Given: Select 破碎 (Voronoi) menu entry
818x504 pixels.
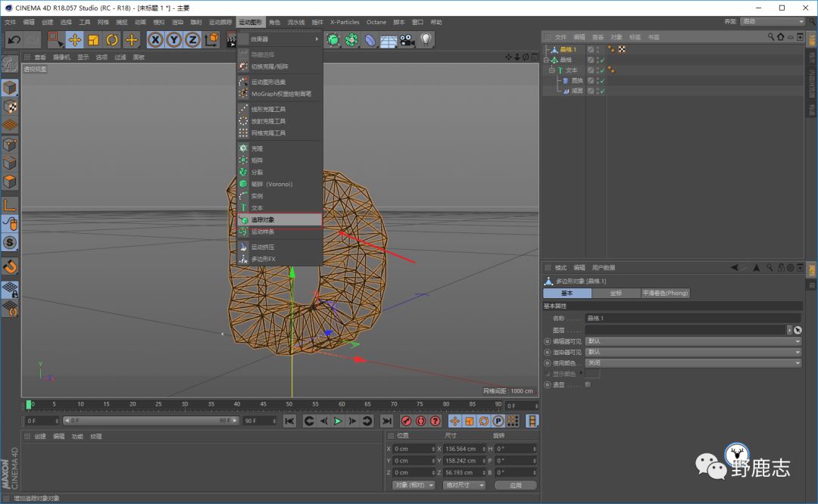Looking at the screenshot, I should click(279, 184).
